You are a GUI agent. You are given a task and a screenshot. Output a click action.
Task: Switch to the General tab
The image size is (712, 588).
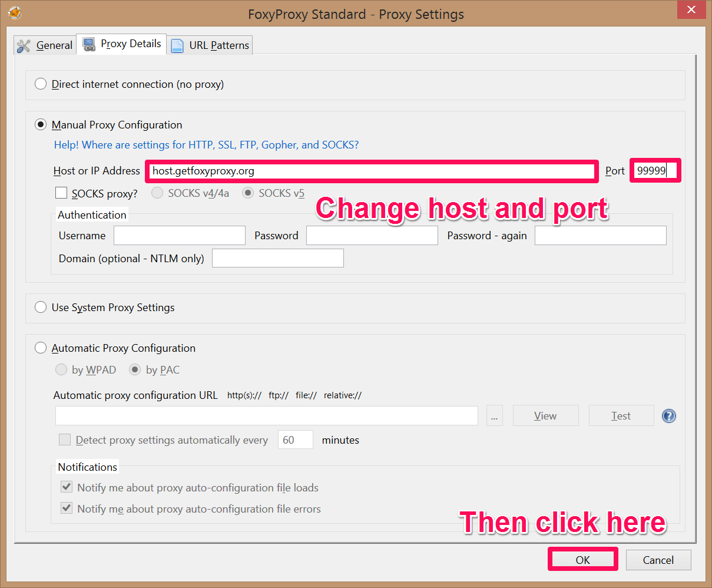tap(45, 45)
